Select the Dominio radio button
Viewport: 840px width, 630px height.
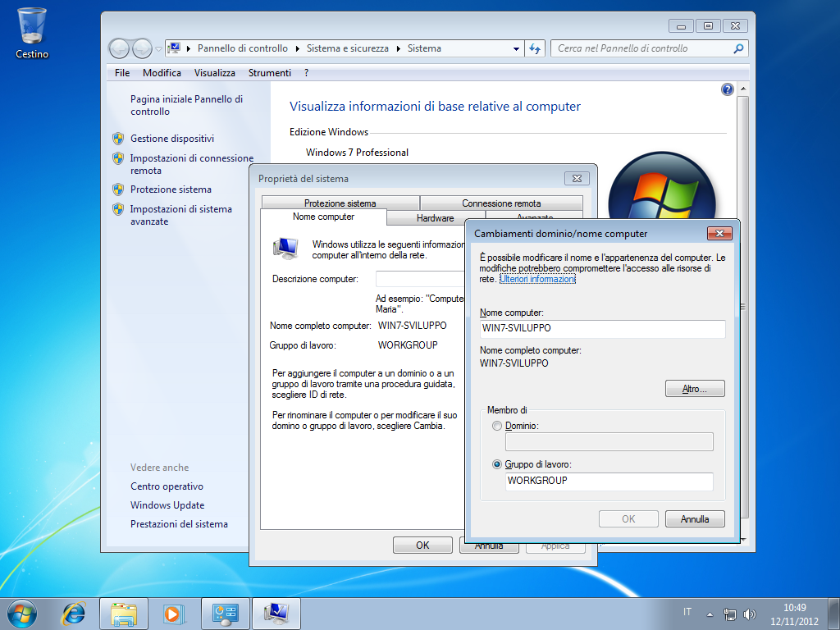499,426
